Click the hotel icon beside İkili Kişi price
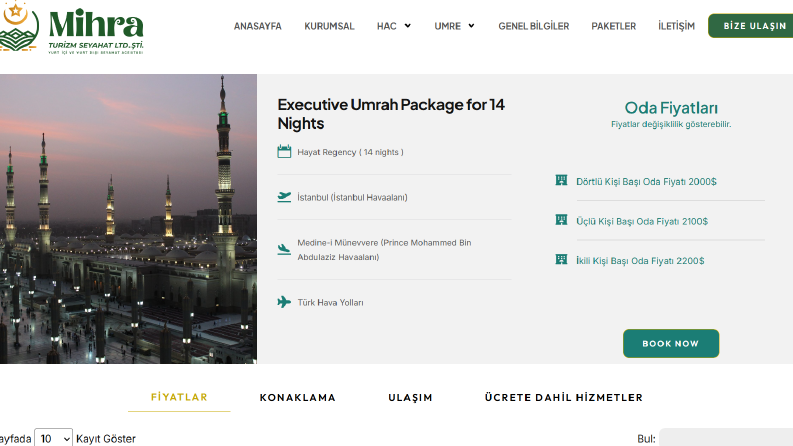Image resolution: width=793 pixels, height=446 pixels. [561, 259]
